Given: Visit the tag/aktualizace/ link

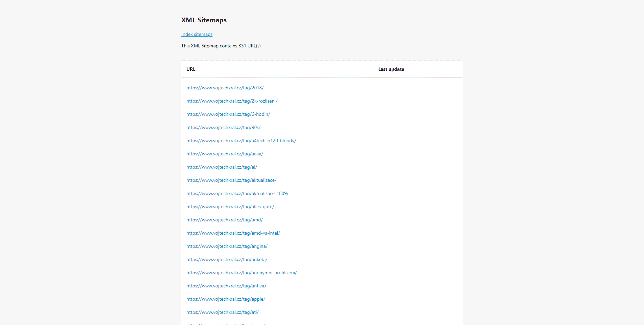Looking at the screenshot, I should [x=231, y=180].
